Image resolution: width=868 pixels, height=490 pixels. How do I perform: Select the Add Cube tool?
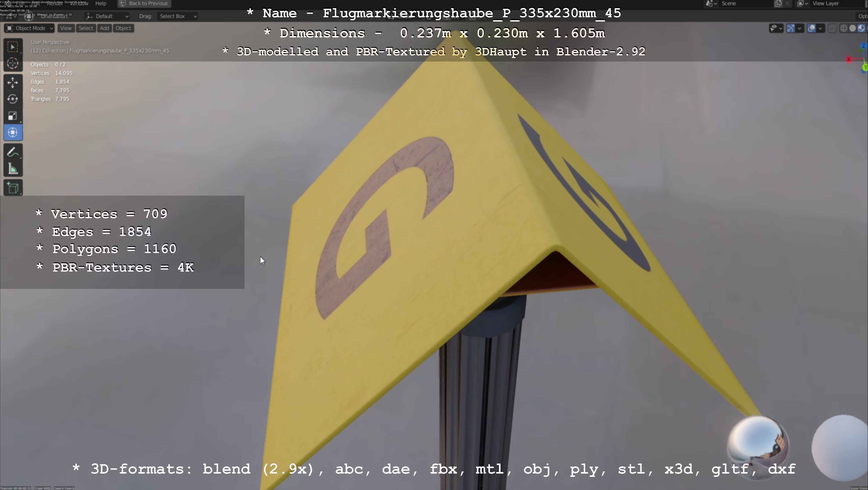point(13,188)
